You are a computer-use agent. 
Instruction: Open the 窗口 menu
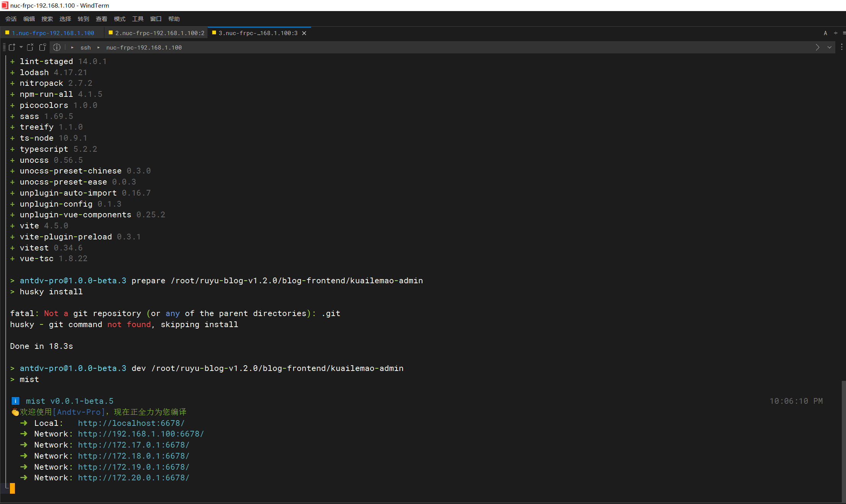click(x=156, y=19)
